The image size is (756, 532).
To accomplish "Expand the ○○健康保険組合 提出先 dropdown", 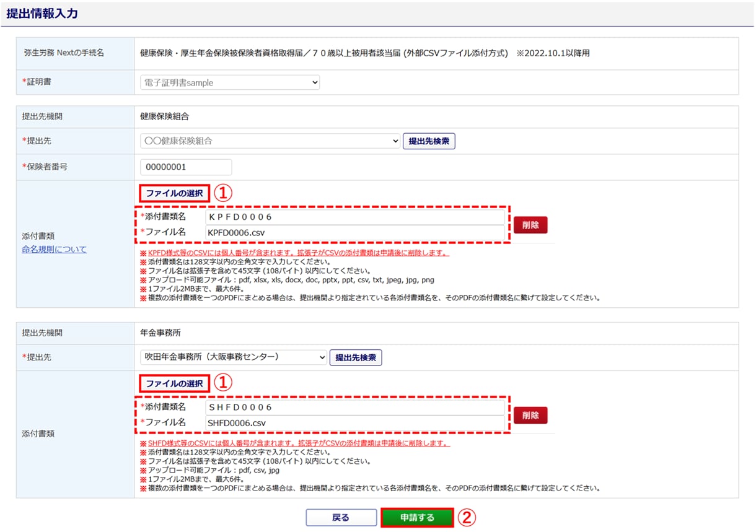I will pos(270,141).
